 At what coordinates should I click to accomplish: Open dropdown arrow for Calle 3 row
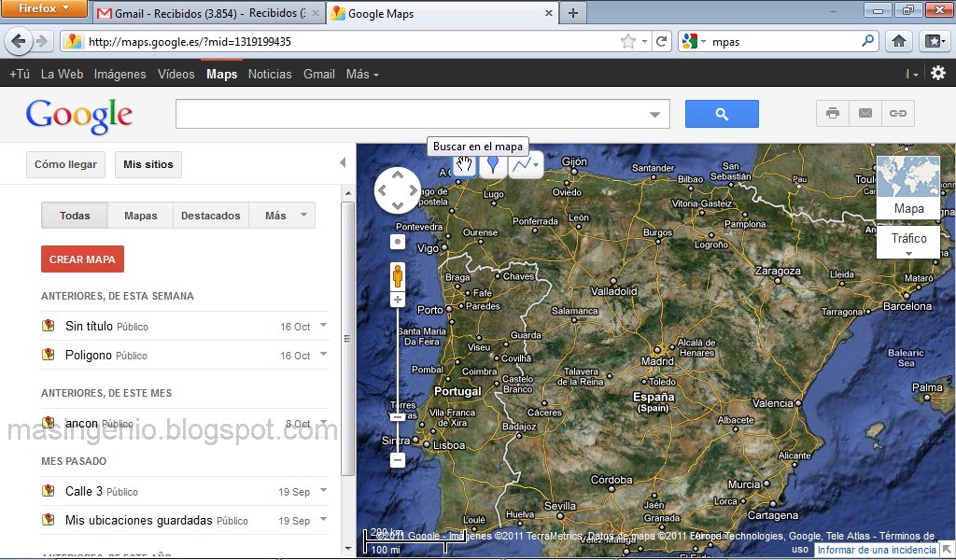point(323,491)
